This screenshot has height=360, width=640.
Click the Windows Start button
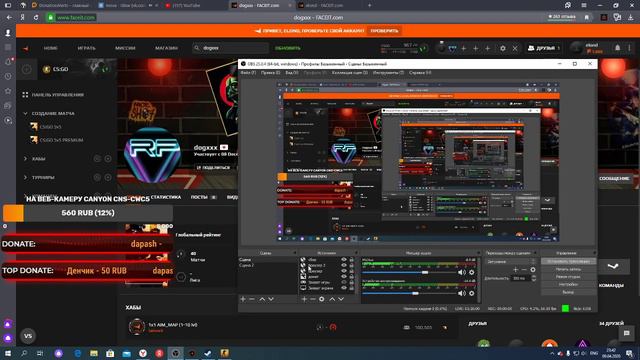[8, 353]
